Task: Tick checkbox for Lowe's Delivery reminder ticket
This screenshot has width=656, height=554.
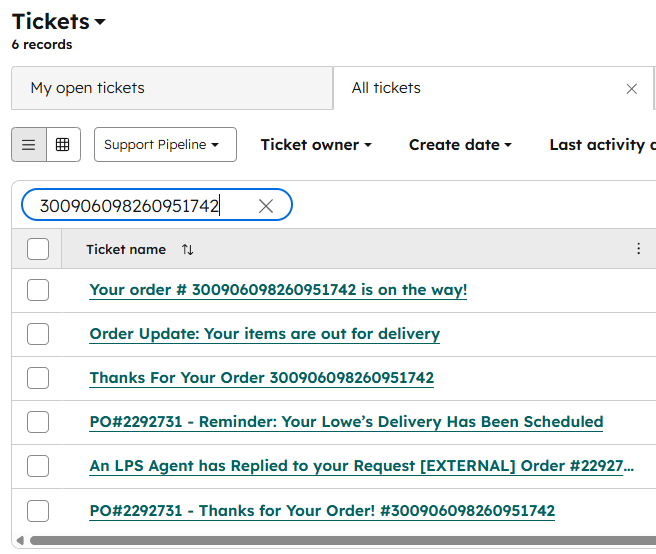Action: [x=38, y=422]
